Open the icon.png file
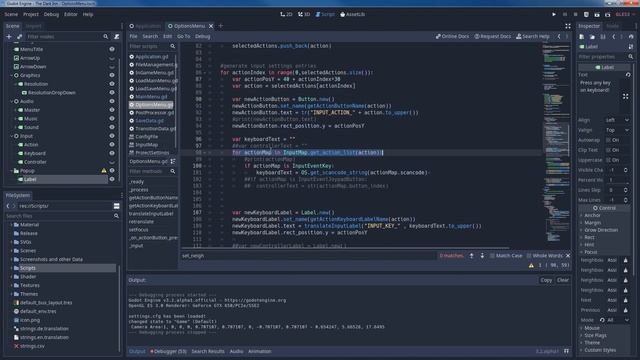This screenshot has height=360, width=640. (30, 320)
